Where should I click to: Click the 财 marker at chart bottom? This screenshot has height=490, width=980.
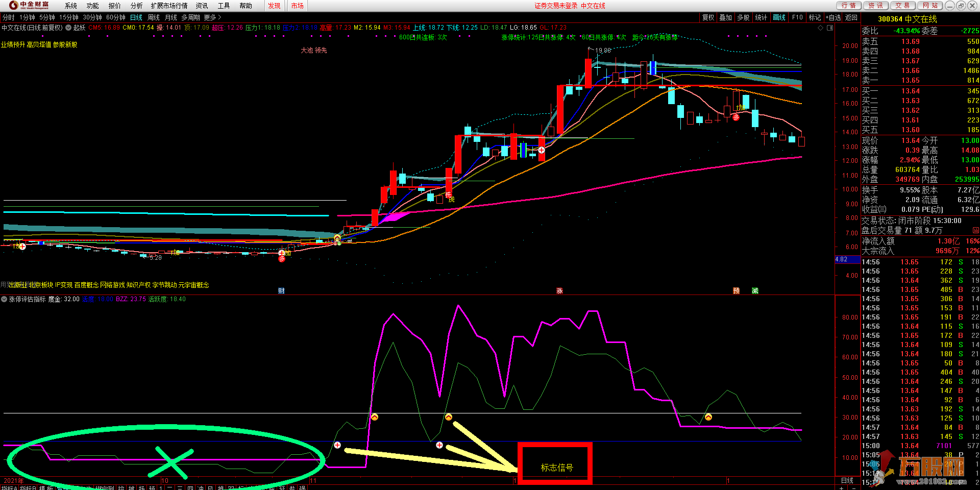[281, 290]
